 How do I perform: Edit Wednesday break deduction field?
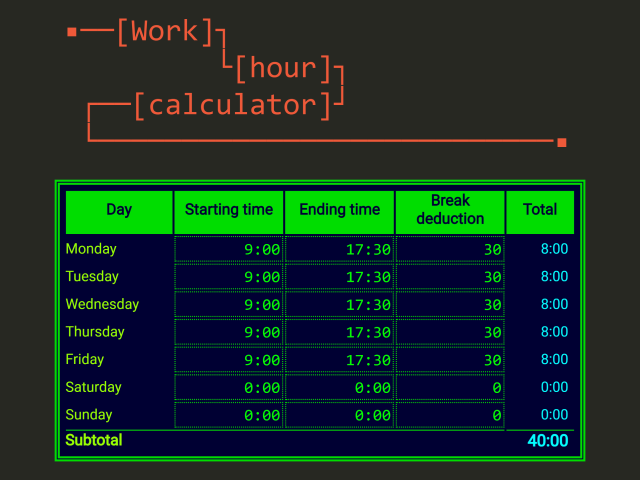coord(450,304)
